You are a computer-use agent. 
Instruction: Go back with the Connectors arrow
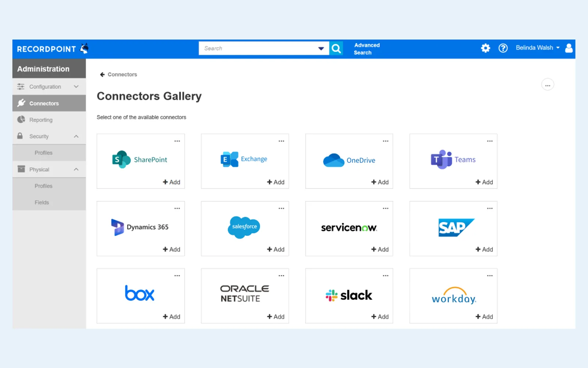(103, 74)
